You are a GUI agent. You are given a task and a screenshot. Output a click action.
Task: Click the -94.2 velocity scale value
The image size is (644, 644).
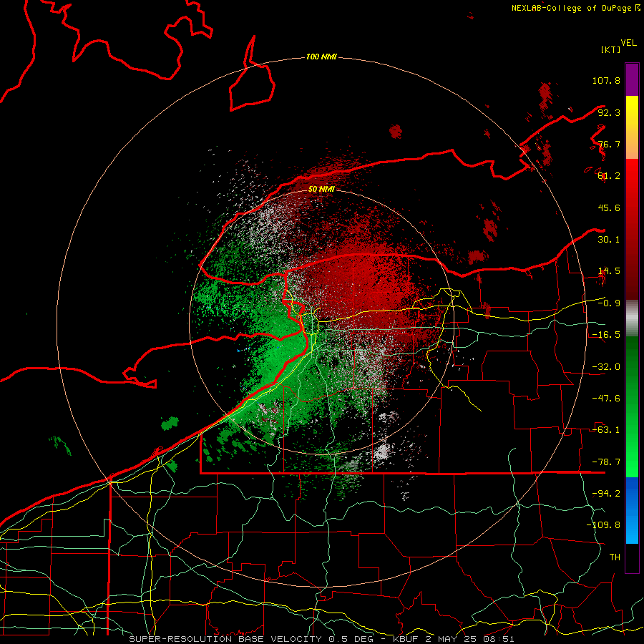pyautogui.click(x=606, y=494)
